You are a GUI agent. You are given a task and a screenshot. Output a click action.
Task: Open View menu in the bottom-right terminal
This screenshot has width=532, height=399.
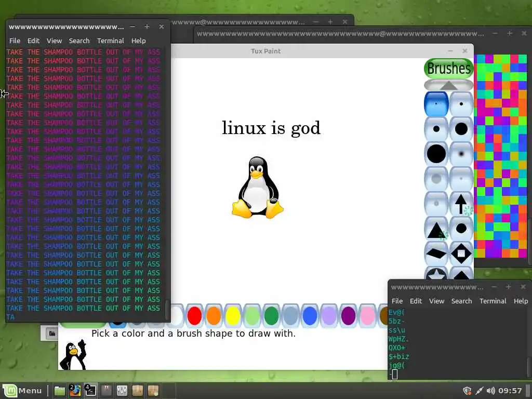(436, 301)
